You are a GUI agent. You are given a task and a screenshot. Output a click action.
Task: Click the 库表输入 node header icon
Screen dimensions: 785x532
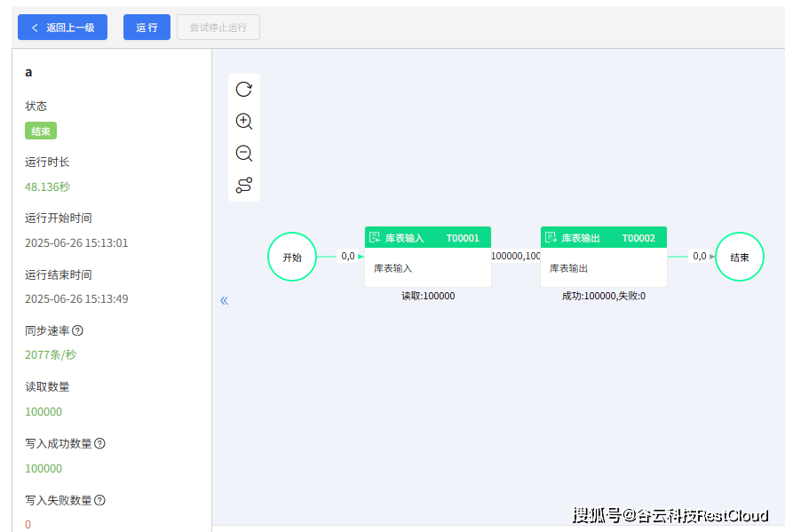click(x=375, y=238)
